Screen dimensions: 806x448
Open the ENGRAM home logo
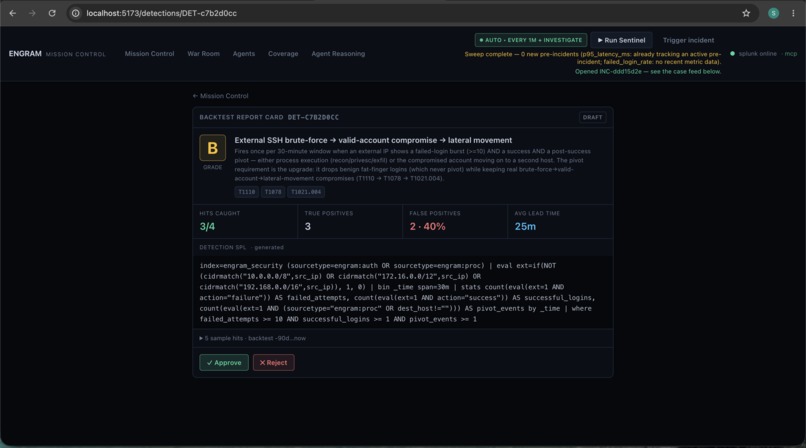(x=25, y=53)
